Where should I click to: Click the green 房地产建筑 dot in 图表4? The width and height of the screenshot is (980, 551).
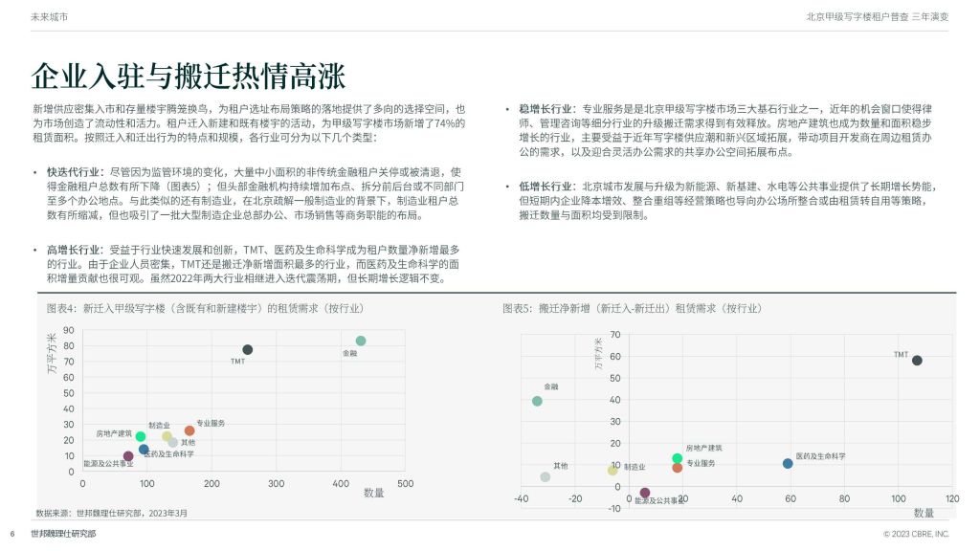pos(141,436)
